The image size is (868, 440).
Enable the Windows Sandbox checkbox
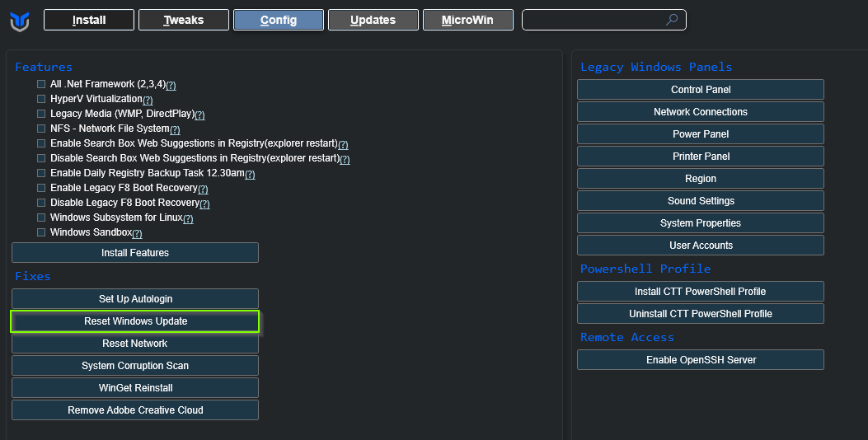pyautogui.click(x=41, y=232)
